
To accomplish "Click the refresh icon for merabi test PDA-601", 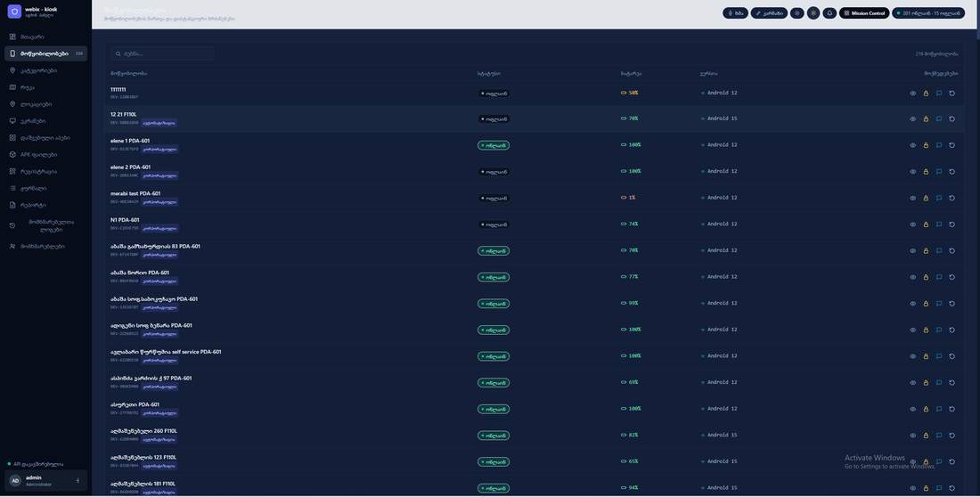I will pyautogui.click(x=951, y=198).
